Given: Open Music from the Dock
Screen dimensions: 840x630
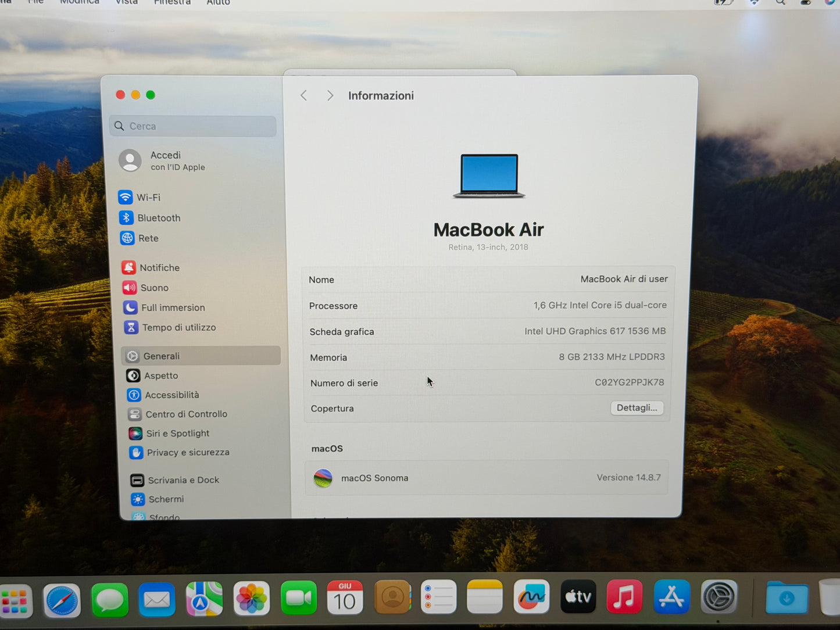Looking at the screenshot, I should point(624,596).
